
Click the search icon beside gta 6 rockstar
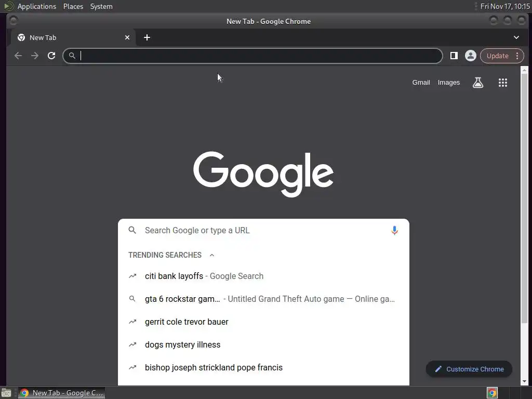tap(132, 299)
